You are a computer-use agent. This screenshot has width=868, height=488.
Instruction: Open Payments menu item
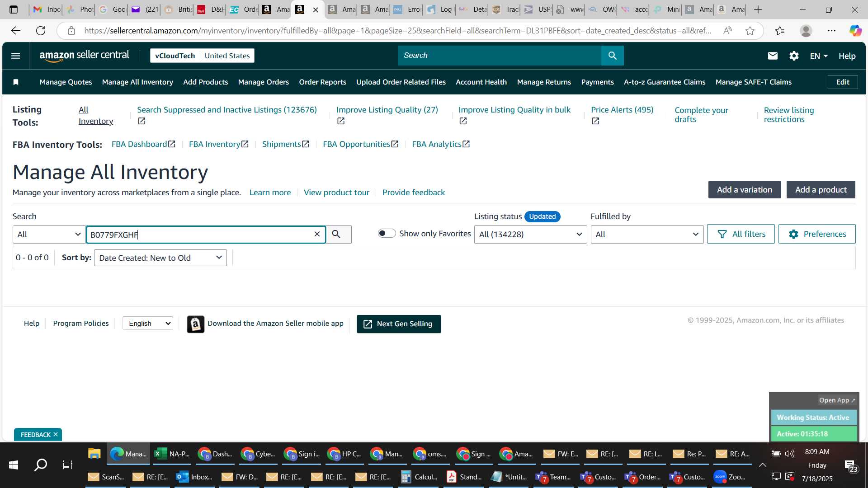(597, 82)
